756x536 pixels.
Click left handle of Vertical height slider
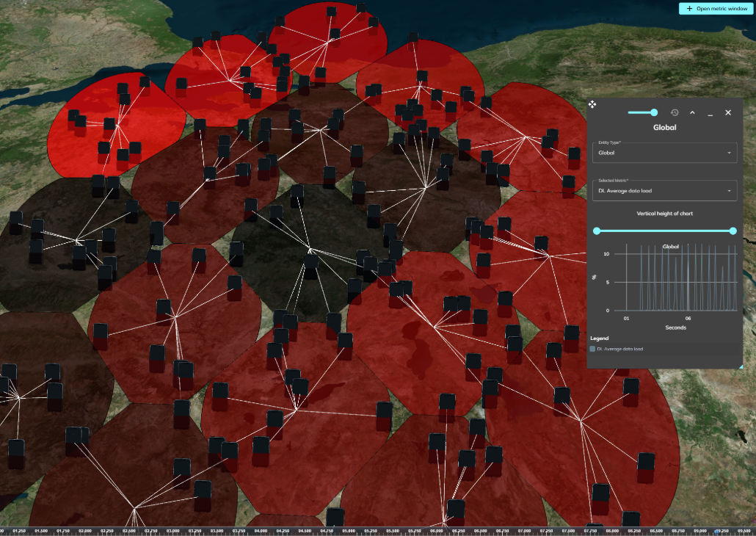[x=597, y=231]
